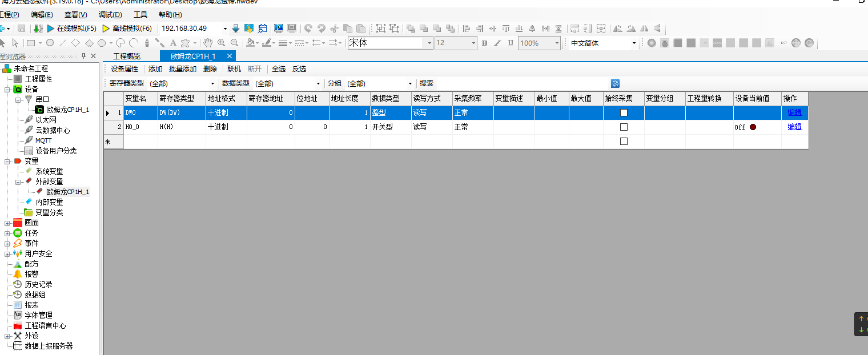Click the fill color bucket icon
868x355 pixels.
251,43
